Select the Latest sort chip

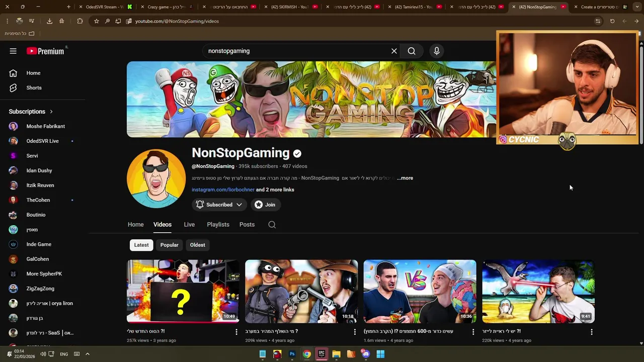[141, 245]
